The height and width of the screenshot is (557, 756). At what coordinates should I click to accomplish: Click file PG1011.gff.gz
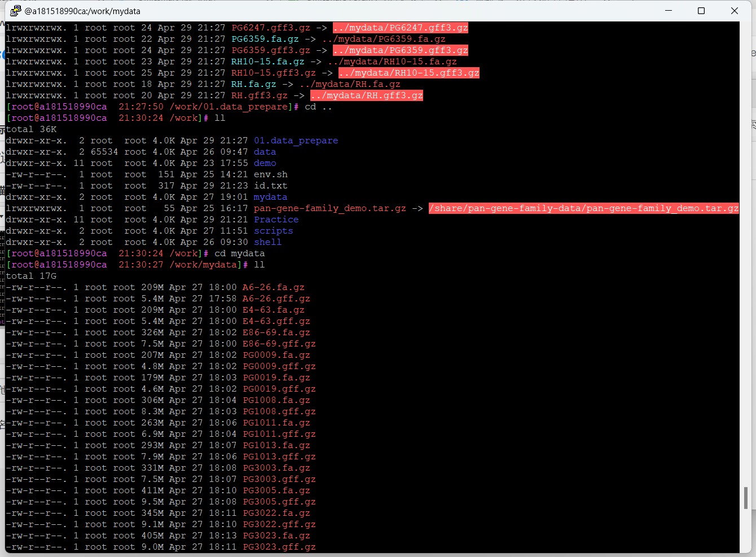(279, 434)
